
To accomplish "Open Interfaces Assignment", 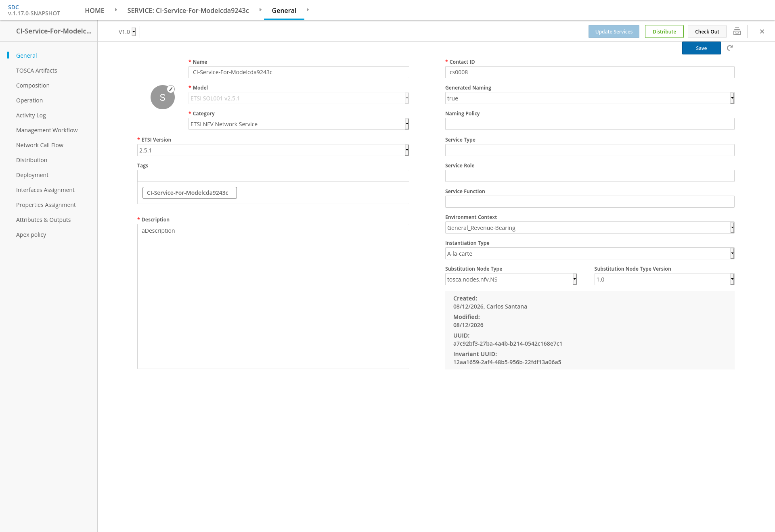I will click(45, 190).
